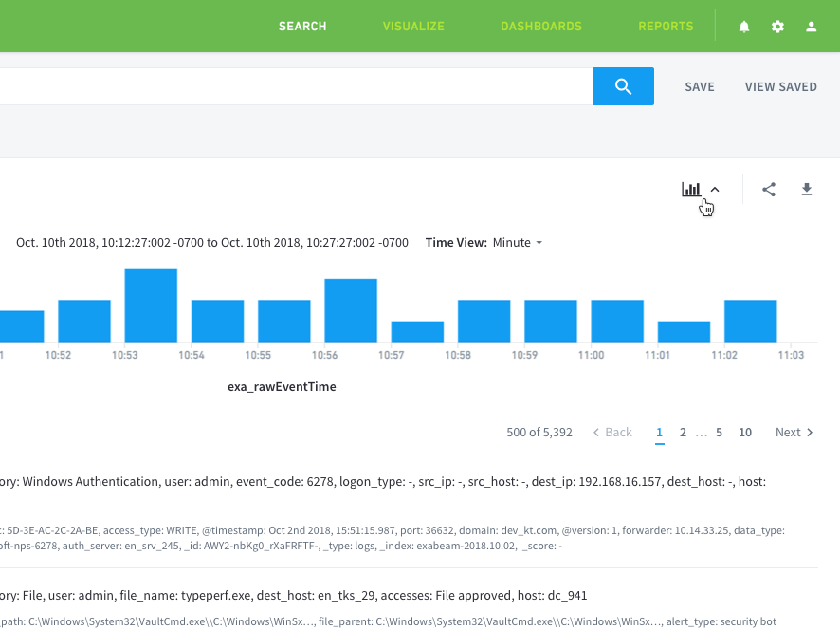
Task: Open the Dashboards tab
Action: (541, 27)
